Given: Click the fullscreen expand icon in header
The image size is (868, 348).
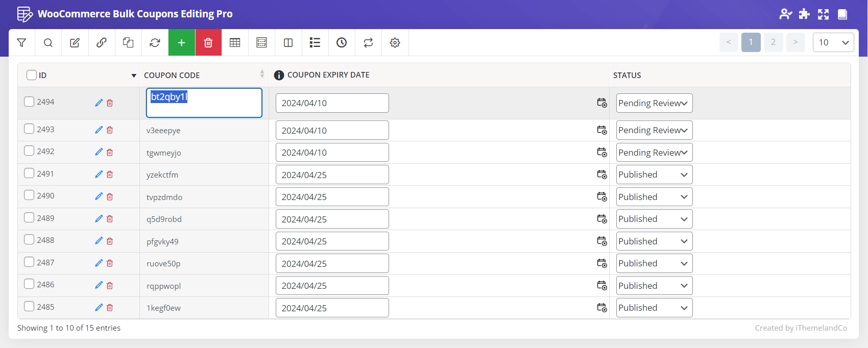Looking at the screenshot, I should pyautogui.click(x=823, y=14).
